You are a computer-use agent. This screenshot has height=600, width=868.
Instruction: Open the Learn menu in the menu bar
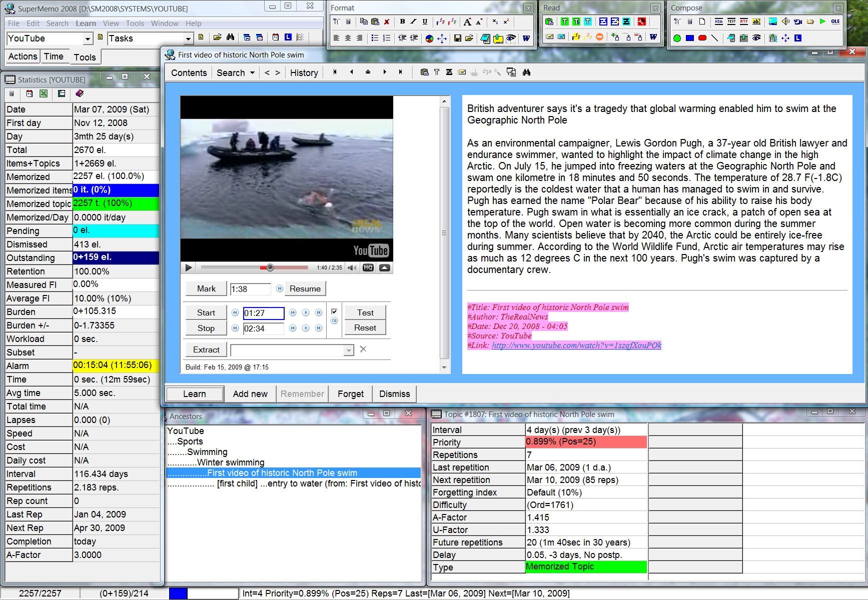tap(86, 23)
